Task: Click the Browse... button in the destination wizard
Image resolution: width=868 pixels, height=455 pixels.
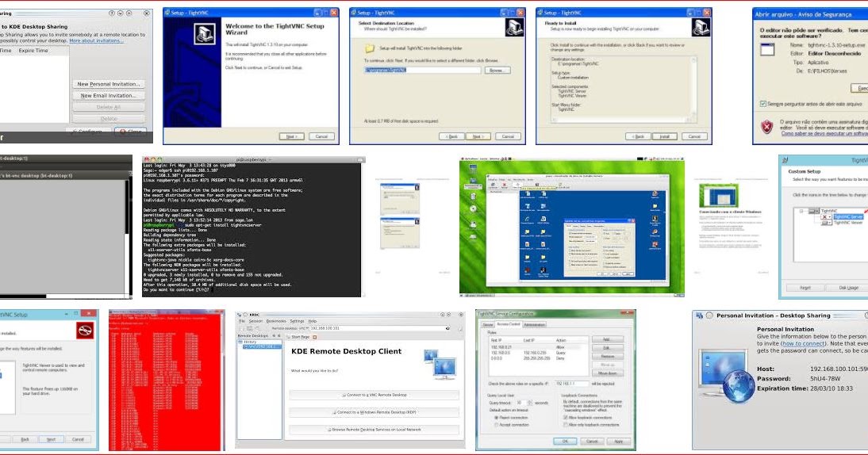Action: [x=497, y=71]
